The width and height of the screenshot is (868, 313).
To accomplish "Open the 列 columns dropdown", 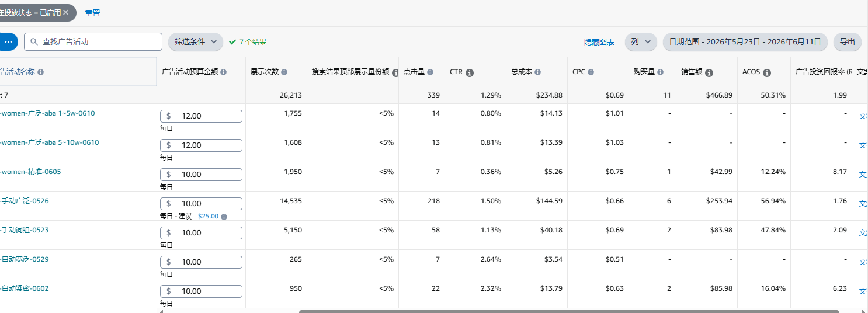I will tap(641, 42).
